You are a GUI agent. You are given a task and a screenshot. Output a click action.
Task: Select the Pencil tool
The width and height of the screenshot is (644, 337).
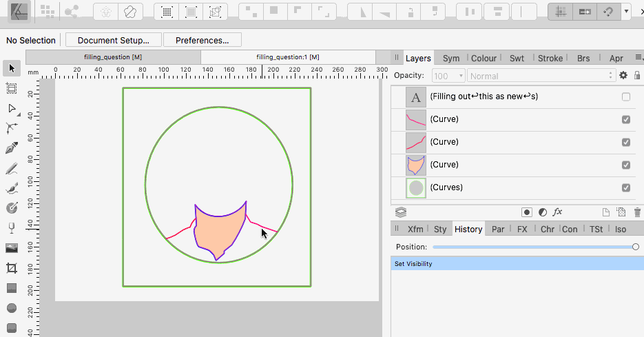coord(11,168)
